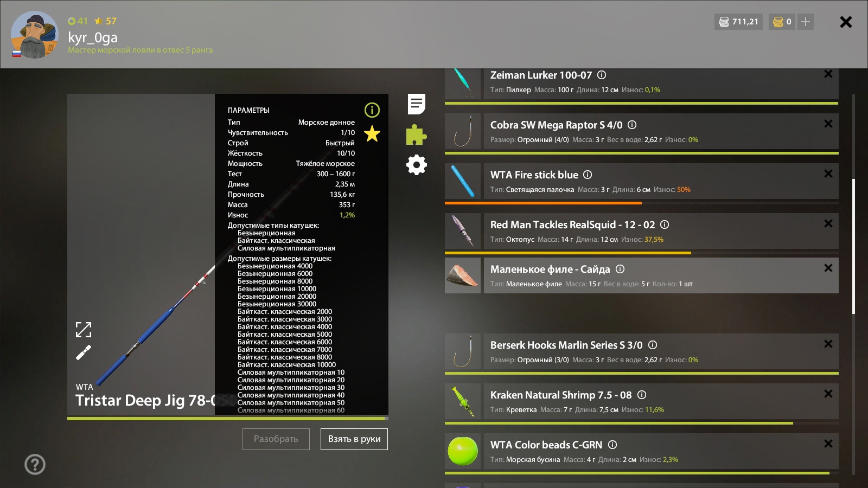
Task: Click the Силовая мультипликаторная 50 row
Action: (x=291, y=403)
